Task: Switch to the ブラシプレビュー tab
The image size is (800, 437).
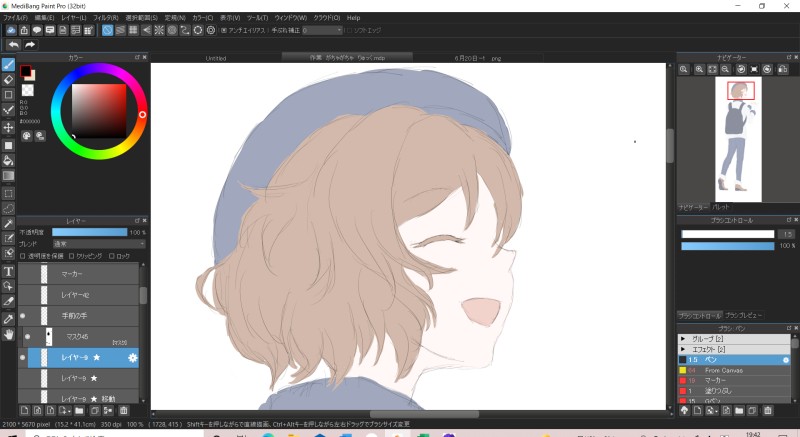Action: pos(743,315)
